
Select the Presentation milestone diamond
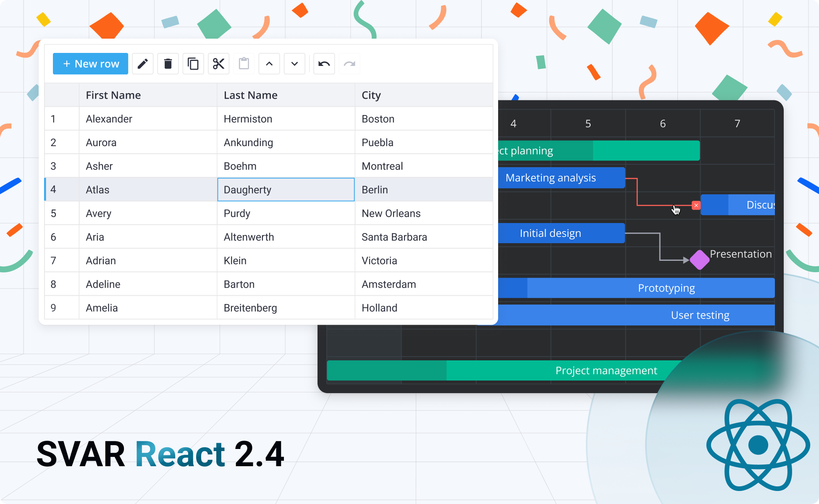coord(699,260)
